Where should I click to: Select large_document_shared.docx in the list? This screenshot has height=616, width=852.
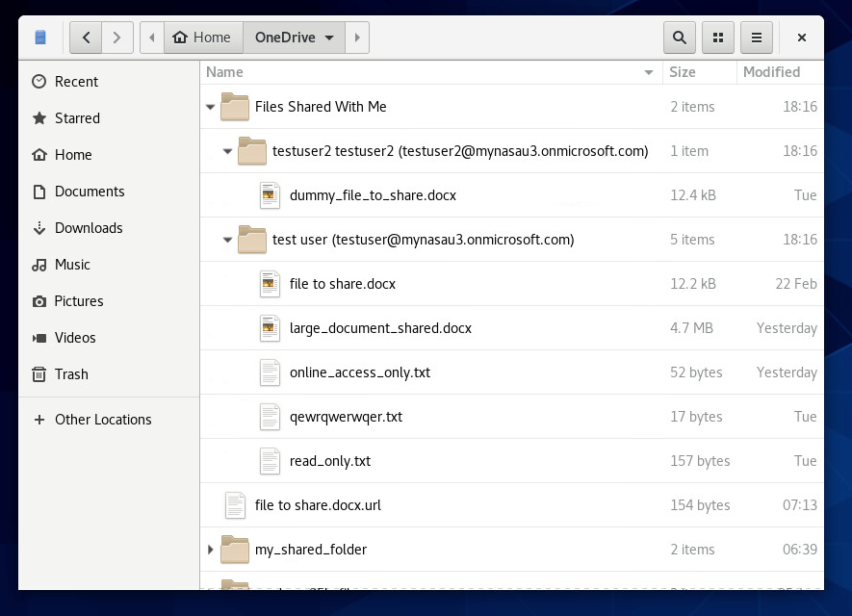click(x=379, y=328)
